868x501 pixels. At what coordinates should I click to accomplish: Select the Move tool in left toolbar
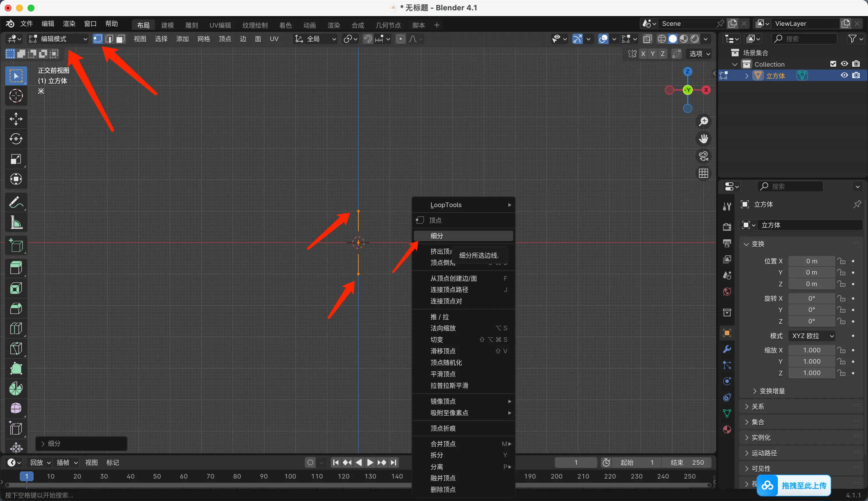tap(16, 119)
